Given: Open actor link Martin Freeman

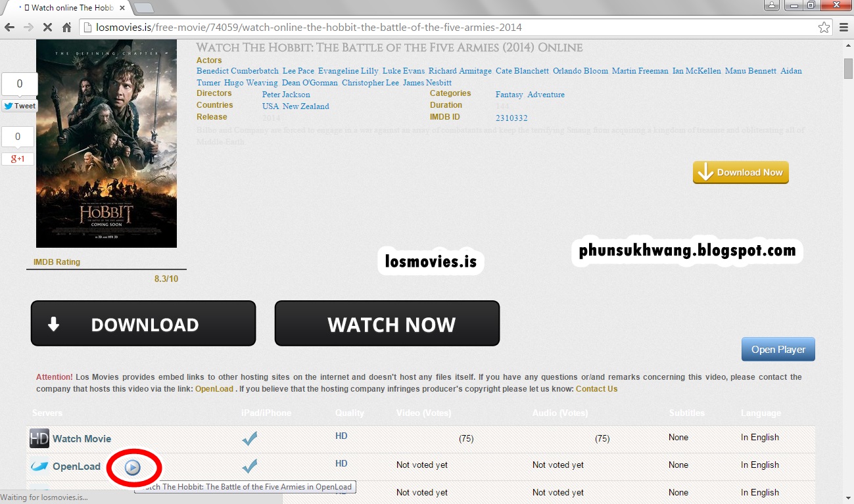Looking at the screenshot, I should pos(640,71).
